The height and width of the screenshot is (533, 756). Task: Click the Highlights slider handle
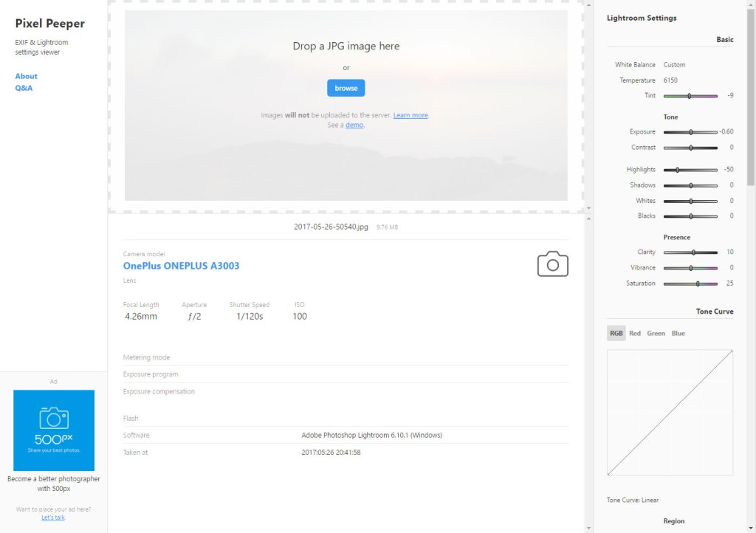point(677,170)
